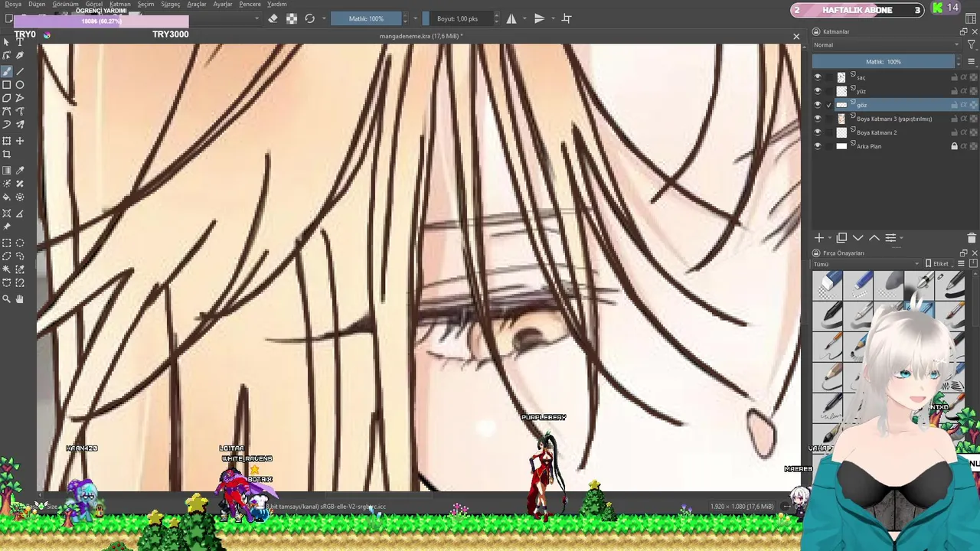Image resolution: width=980 pixels, height=551 pixels.
Task: Hide the Boya Katmanı 2 layer
Action: [x=818, y=132]
